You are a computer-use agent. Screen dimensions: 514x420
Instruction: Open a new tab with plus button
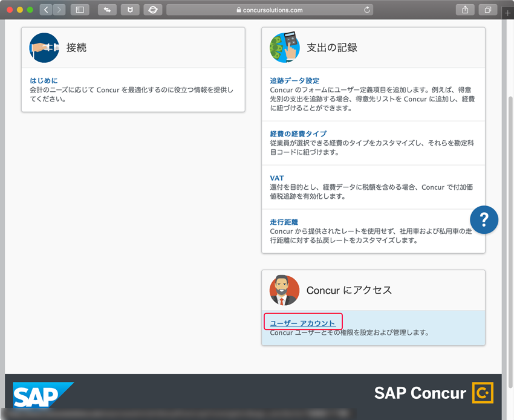507,13
